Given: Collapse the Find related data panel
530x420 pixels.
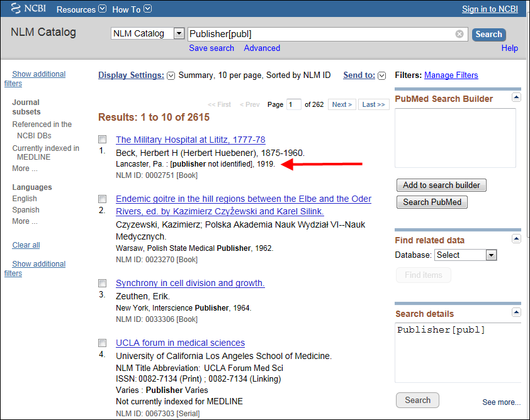Looking at the screenshot, I should [516, 239].
